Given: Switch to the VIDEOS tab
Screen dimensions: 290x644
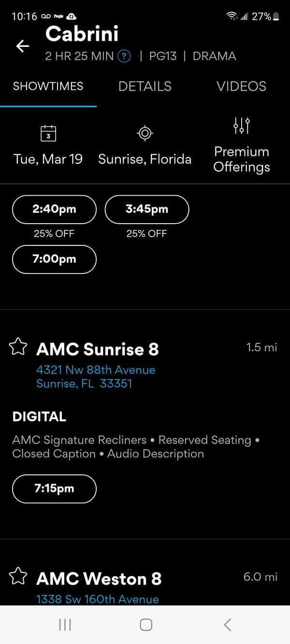Looking at the screenshot, I should (241, 86).
